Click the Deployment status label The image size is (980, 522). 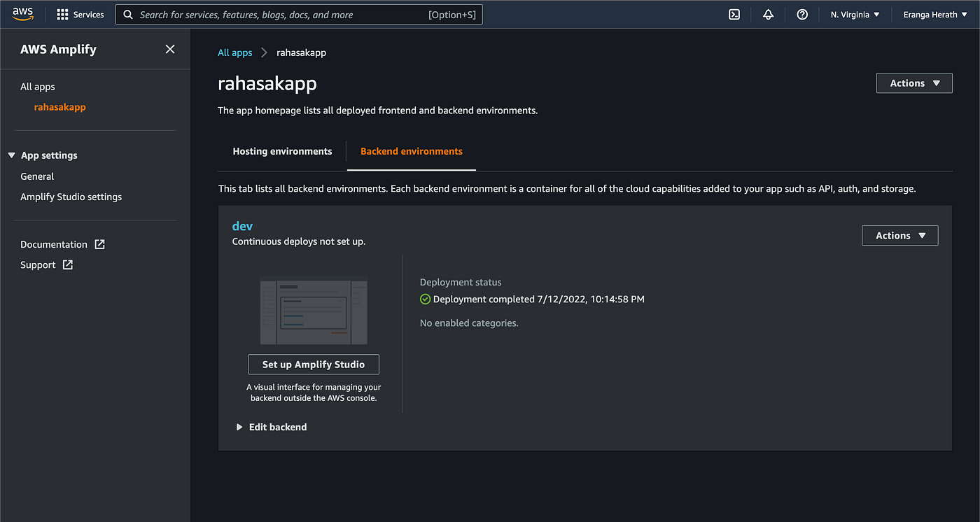coord(461,282)
